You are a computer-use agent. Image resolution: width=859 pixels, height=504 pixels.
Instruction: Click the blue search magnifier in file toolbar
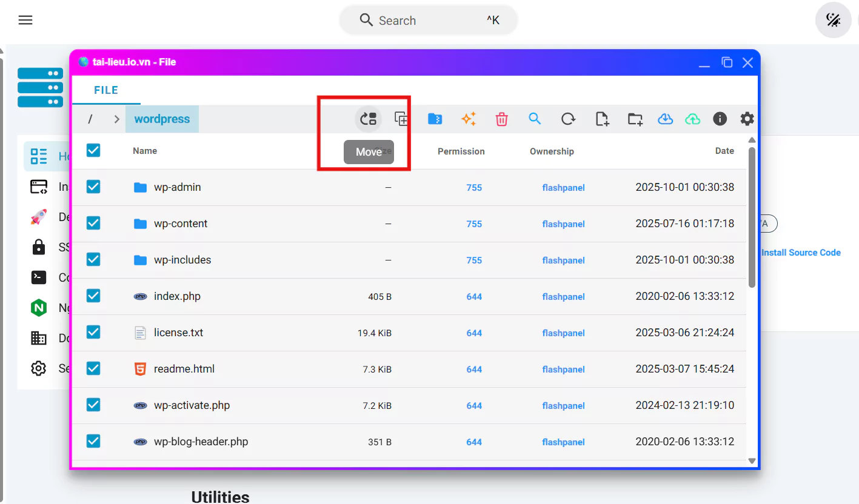tap(534, 119)
